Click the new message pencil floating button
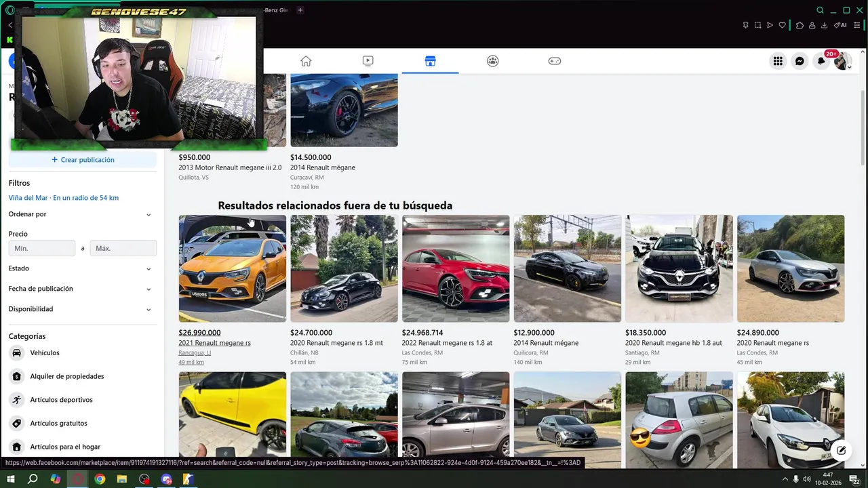 (841, 450)
